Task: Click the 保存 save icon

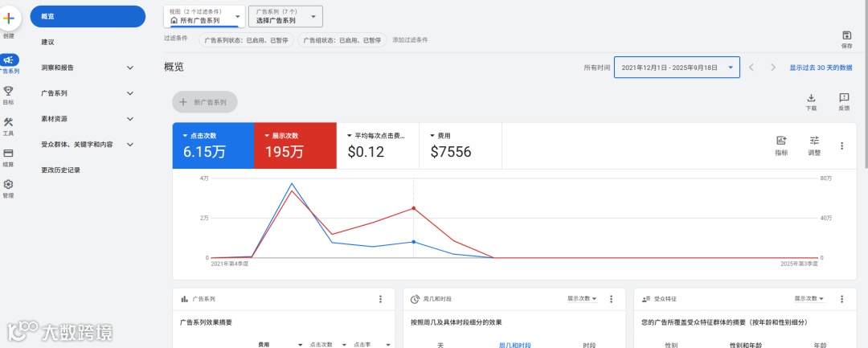Action: (846, 35)
